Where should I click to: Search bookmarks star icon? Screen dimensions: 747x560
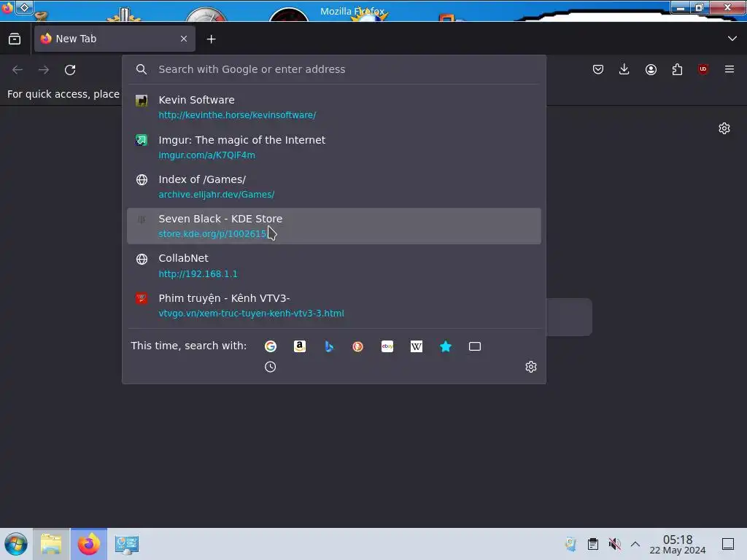tap(446, 346)
